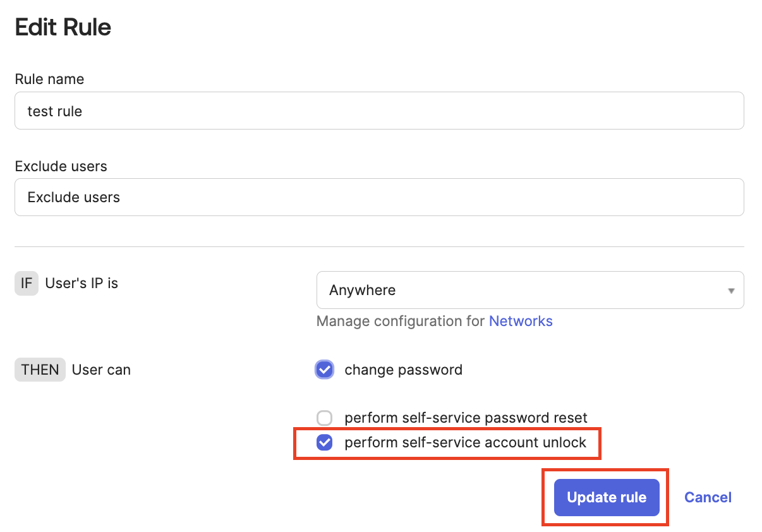This screenshot has width=762, height=532.
Task: Focus the Exclude users input box
Action: (x=379, y=197)
